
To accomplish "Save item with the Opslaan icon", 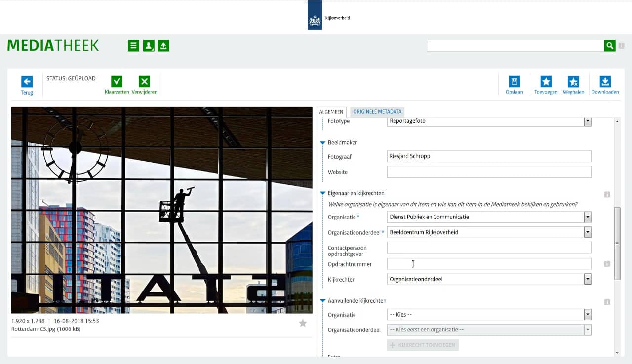I will click(514, 82).
